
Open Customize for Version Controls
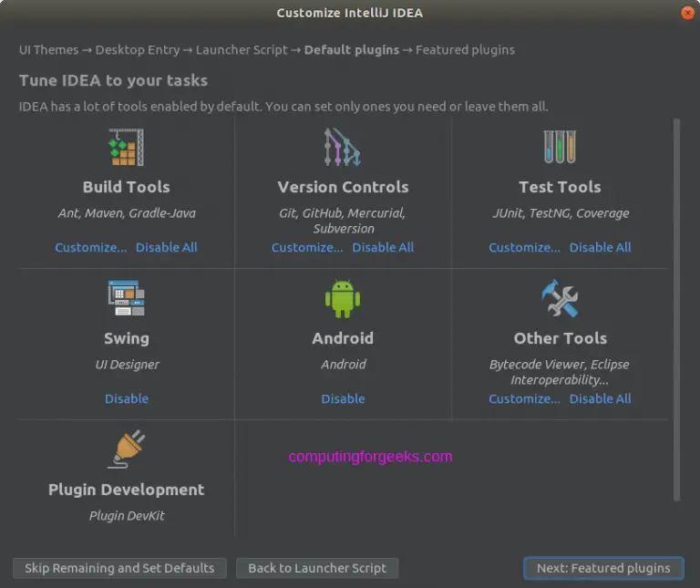[x=307, y=247]
